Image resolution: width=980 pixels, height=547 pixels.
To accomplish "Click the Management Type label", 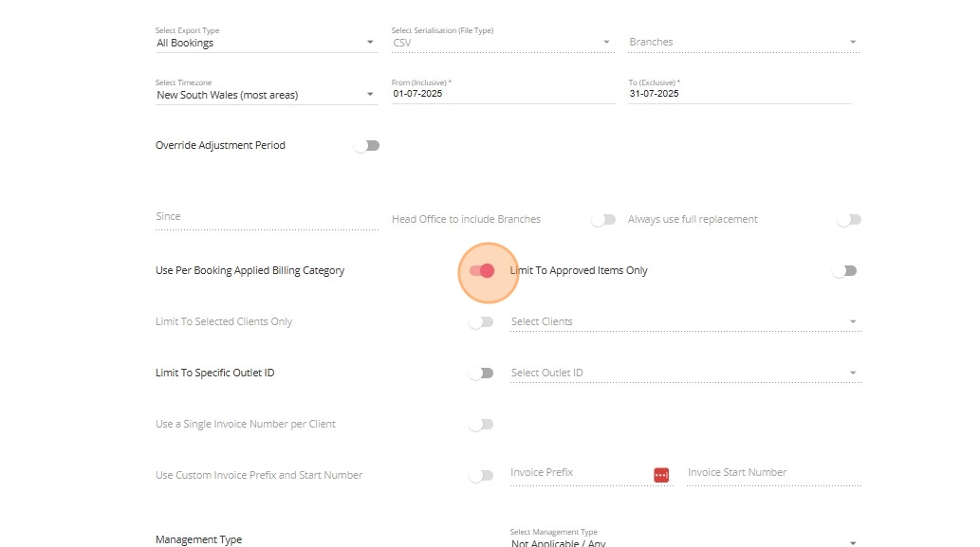I will coord(198,539).
